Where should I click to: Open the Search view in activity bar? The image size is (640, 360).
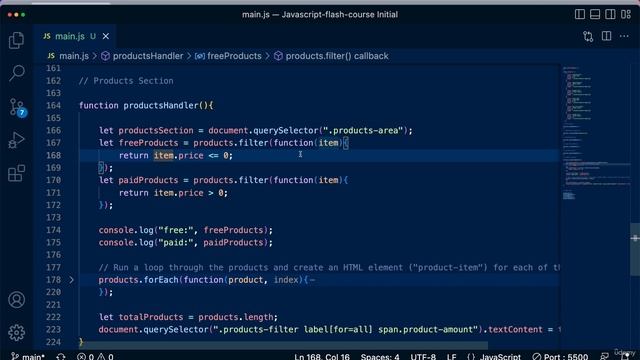(16, 73)
